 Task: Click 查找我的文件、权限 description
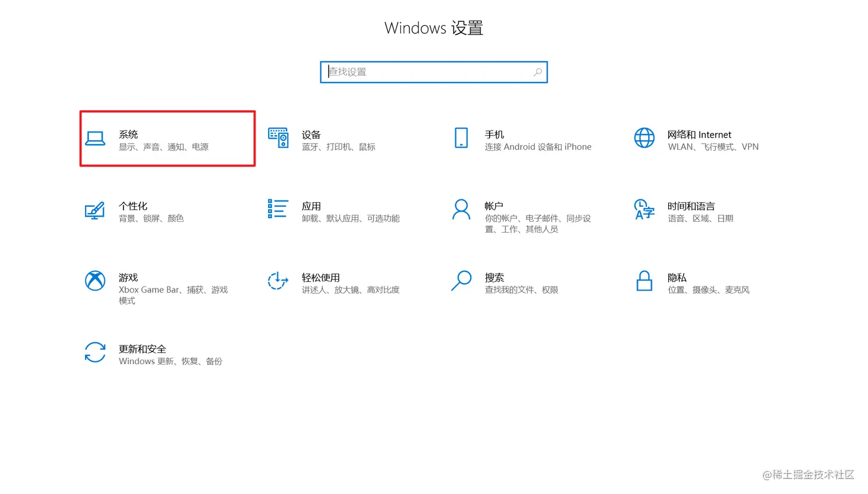[521, 290]
